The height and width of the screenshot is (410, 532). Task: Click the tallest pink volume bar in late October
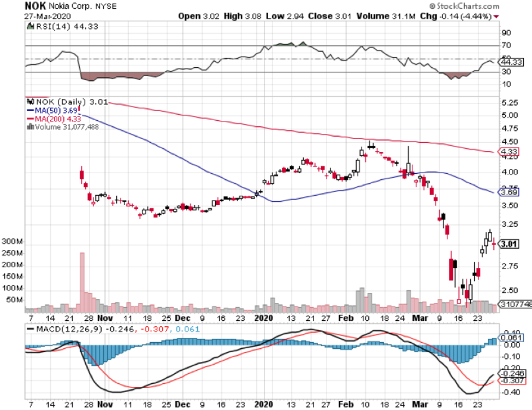[82, 282]
